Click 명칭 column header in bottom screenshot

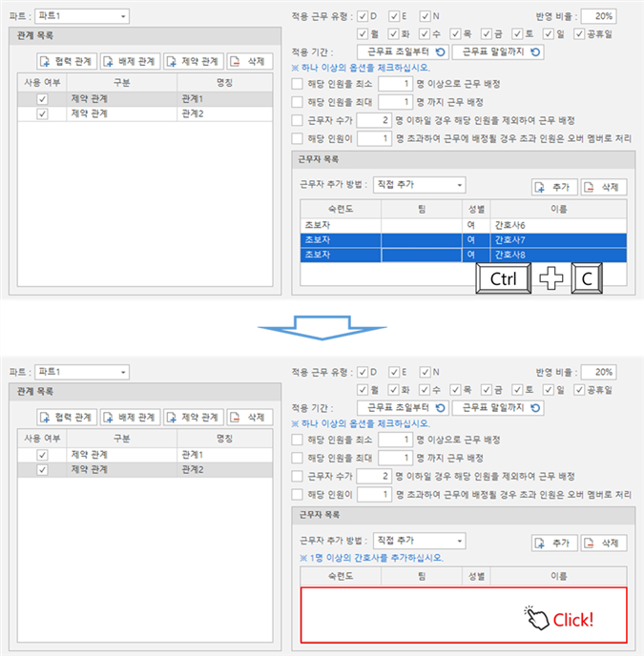(224, 439)
